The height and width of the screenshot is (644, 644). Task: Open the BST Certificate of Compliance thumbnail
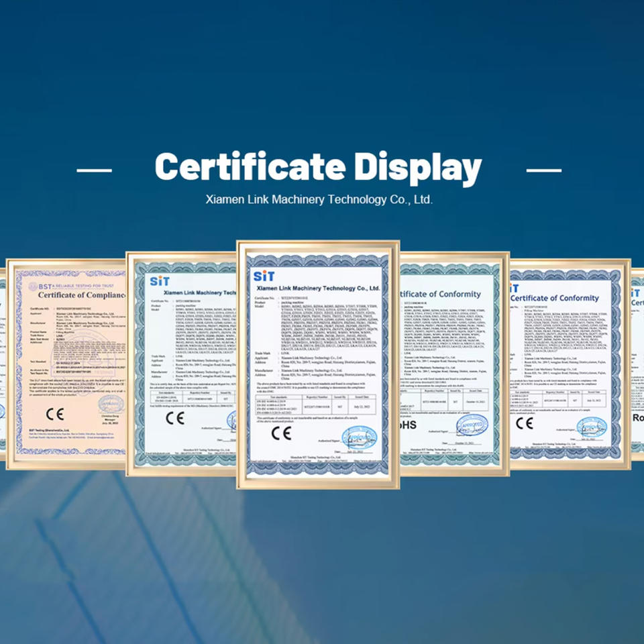pyautogui.click(x=66, y=364)
